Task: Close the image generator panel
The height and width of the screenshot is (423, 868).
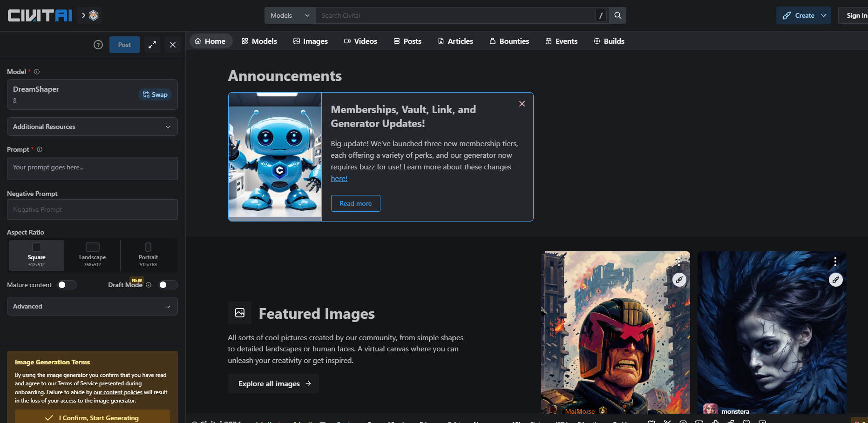Action: coord(173,45)
